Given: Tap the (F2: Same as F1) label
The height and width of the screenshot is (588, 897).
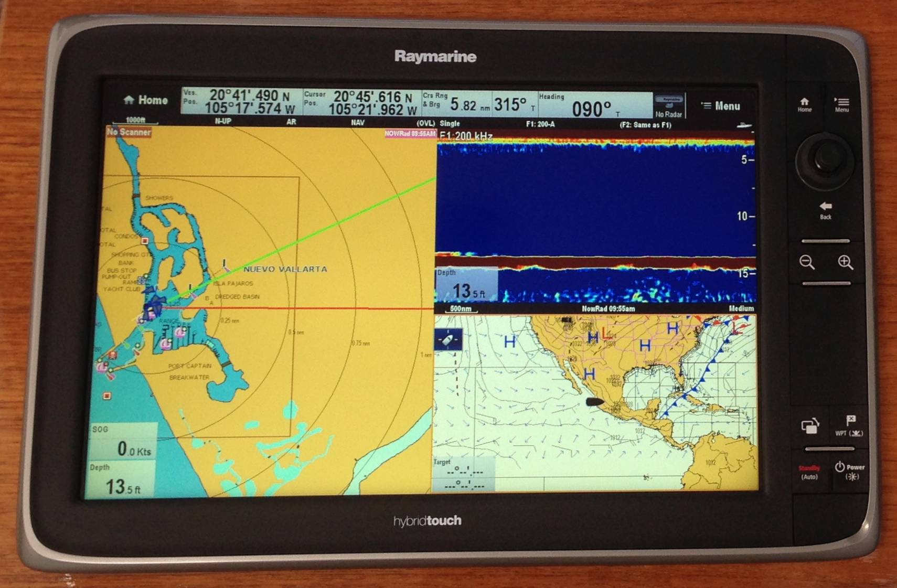Looking at the screenshot, I should tap(645, 125).
